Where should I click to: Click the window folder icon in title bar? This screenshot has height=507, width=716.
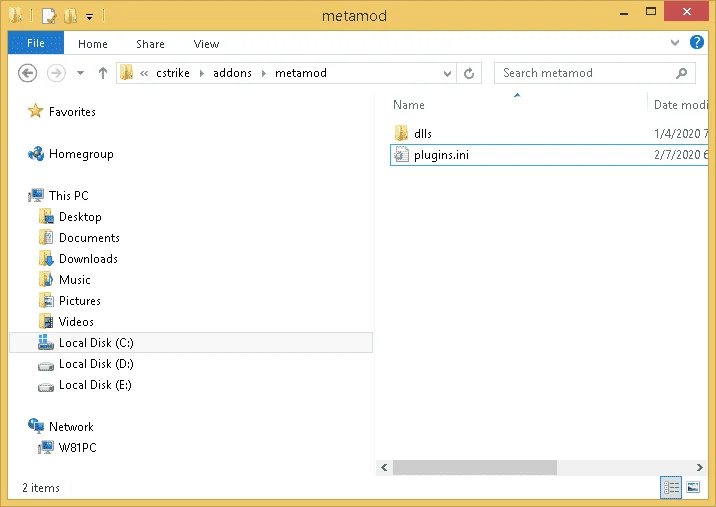coord(16,16)
